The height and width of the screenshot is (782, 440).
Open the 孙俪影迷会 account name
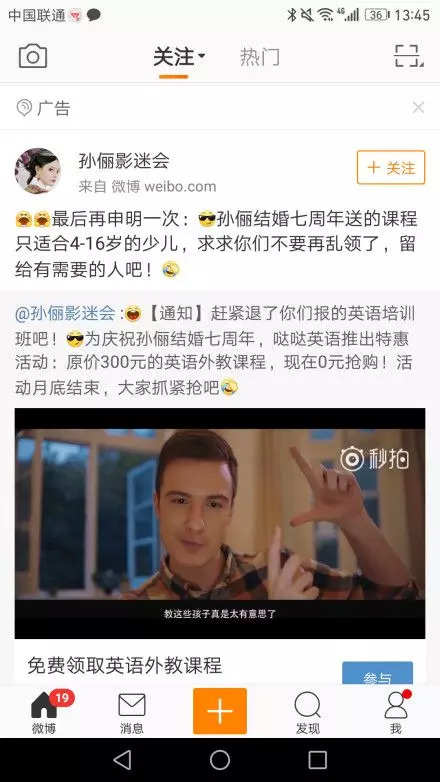pyautogui.click(x=124, y=161)
